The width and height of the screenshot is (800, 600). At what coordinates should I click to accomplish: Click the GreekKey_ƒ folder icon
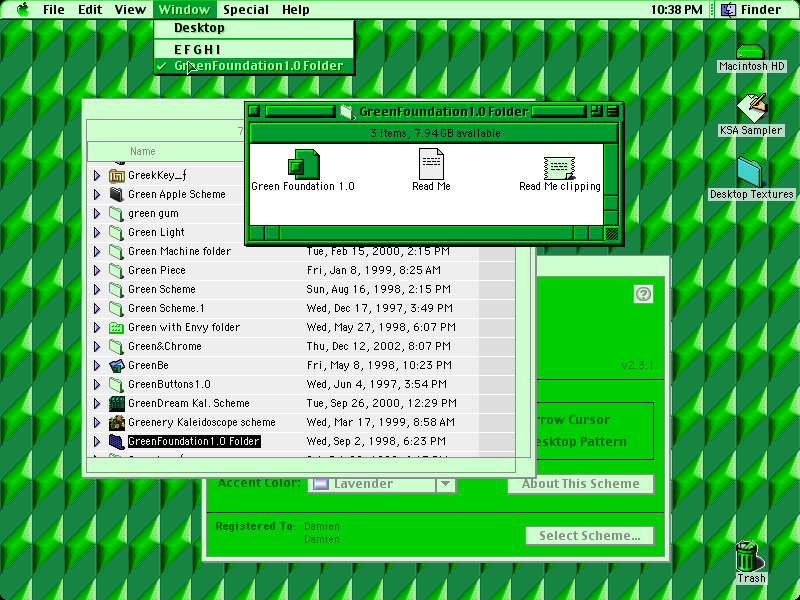pos(117,176)
